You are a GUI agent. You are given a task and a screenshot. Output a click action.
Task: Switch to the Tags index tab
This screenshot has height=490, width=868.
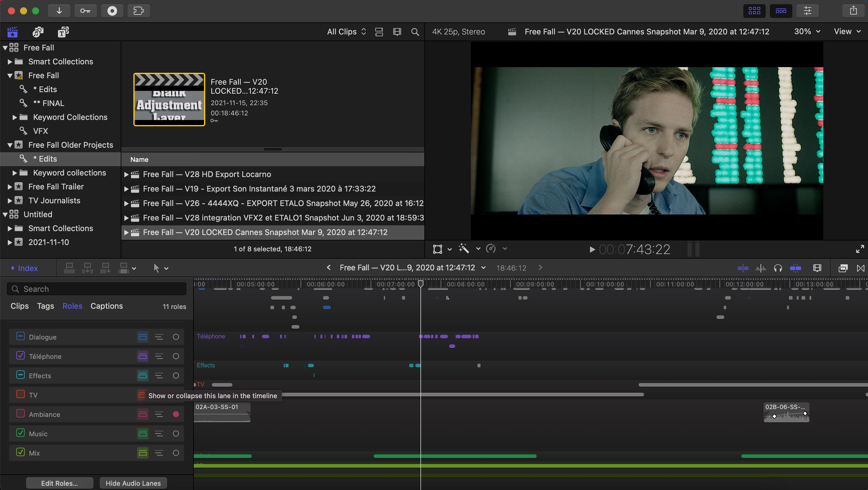click(x=46, y=306)
